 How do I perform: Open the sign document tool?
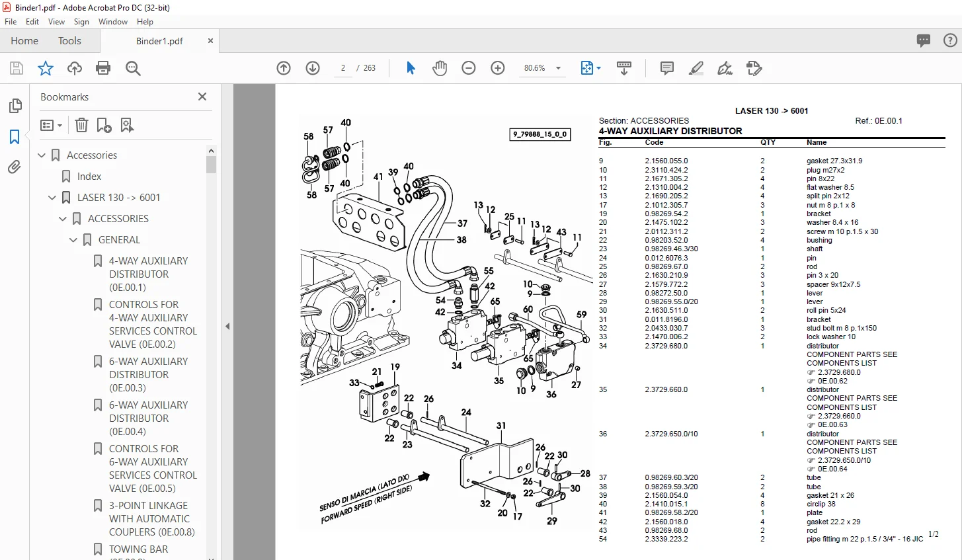[x=725, y=68]
